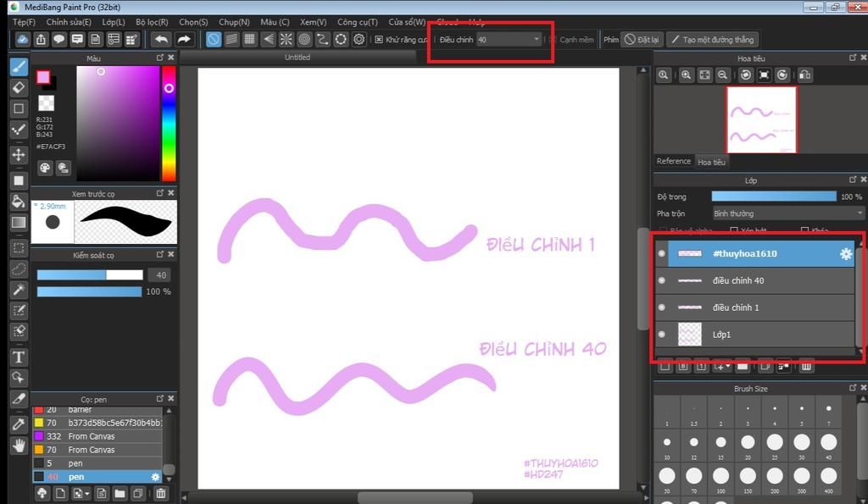Enable grid cross snap guide
The width and height of the screenshot is (868, 504).
pos(250,39)
